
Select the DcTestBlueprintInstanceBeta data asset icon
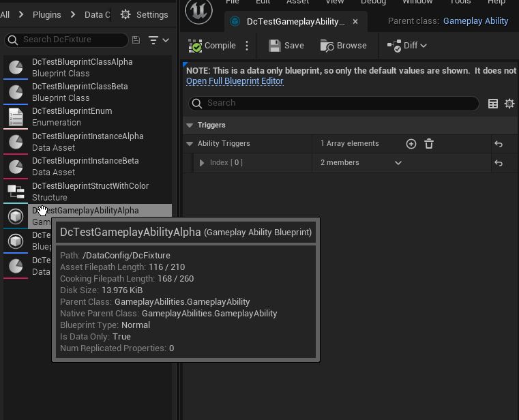click(x=16, y=167)
